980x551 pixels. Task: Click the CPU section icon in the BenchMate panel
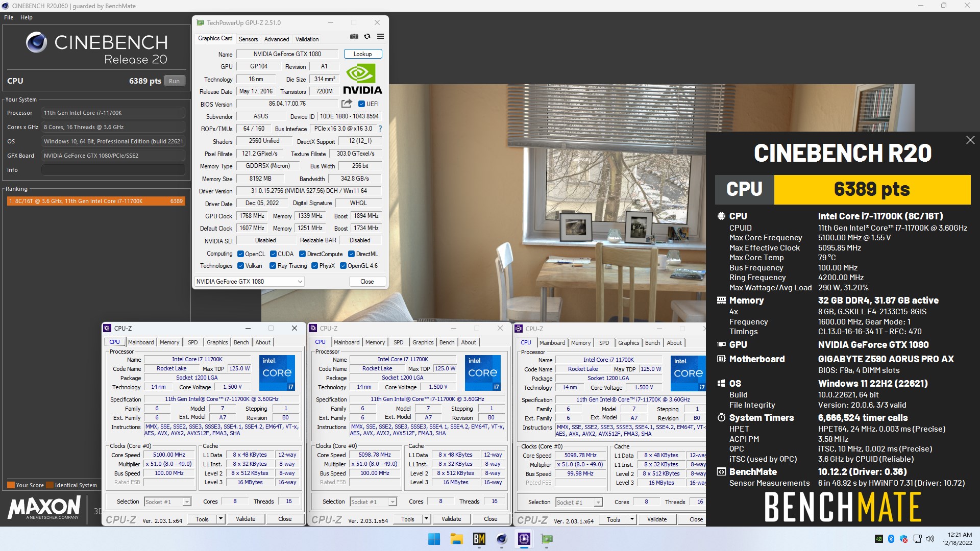721,216
